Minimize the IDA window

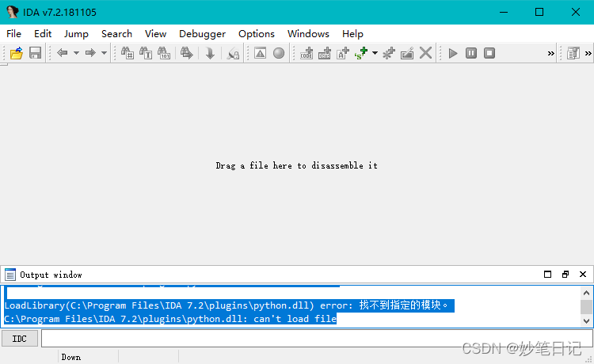[504, 12]
